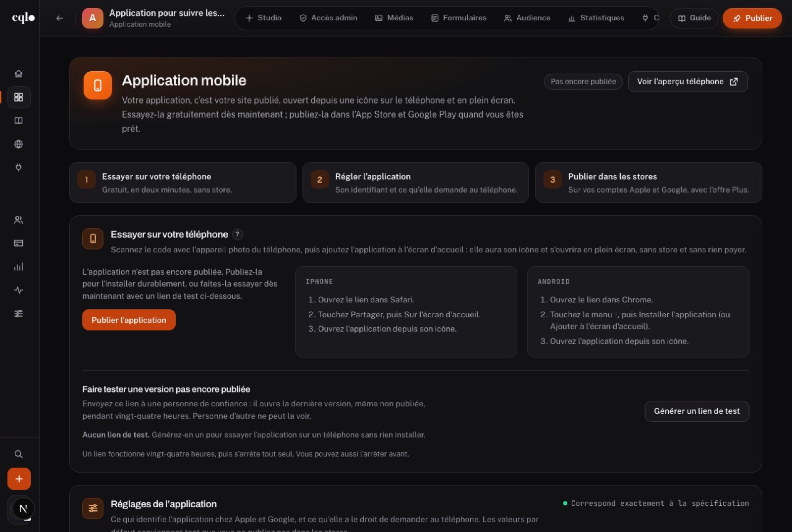Screen dimensions: 792x532
Task: Switch to the Formulaires tab
Action: (x=459, y=18)
